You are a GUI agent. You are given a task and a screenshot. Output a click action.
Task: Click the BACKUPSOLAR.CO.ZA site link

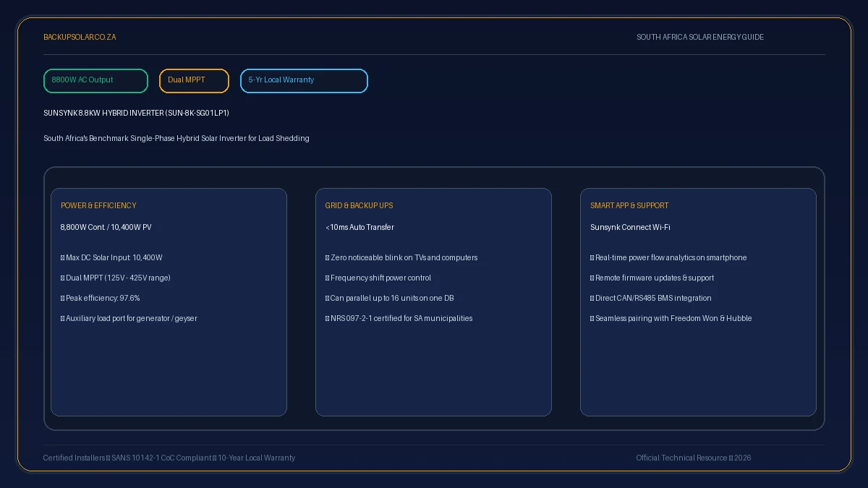click(x=80, y=37)
